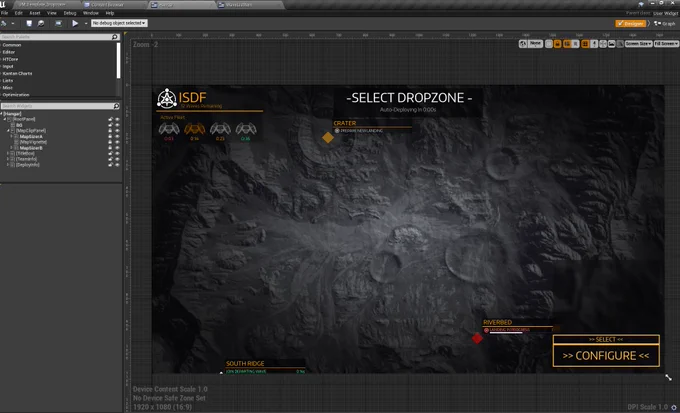The height and width of the screenshot is (413, 680).
Task: Open the File menu
Action: [x=4, y=13]
